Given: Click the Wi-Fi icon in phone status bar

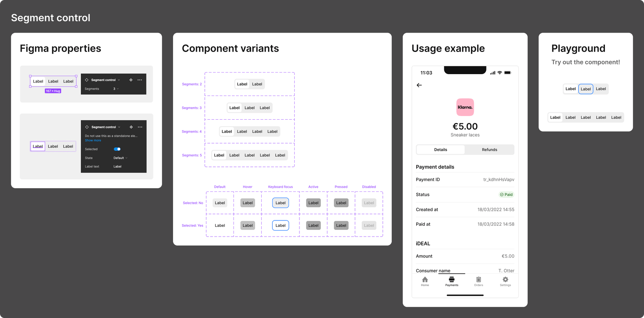Looking at the screenshot, I should (x=500, y=73).
